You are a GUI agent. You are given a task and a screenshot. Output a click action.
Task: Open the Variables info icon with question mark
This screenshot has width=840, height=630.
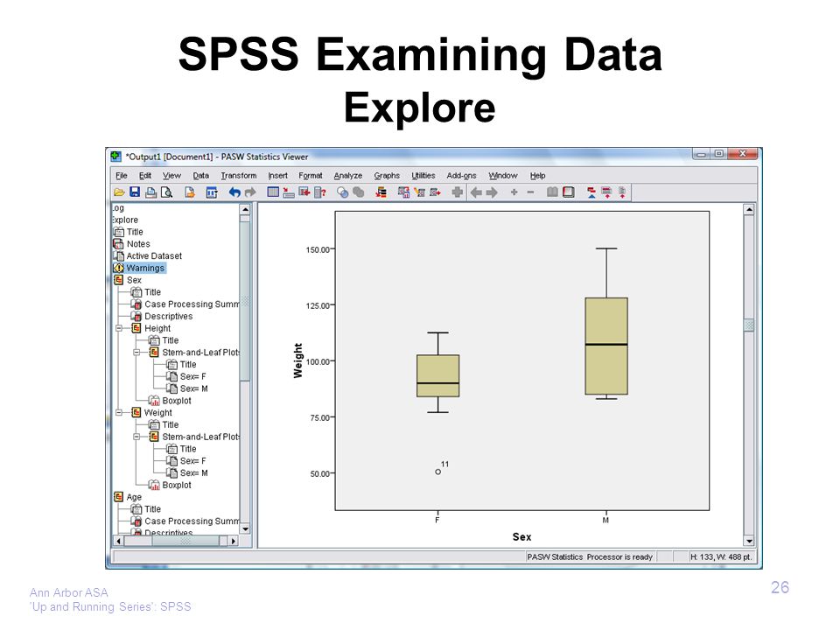(320, 192)
